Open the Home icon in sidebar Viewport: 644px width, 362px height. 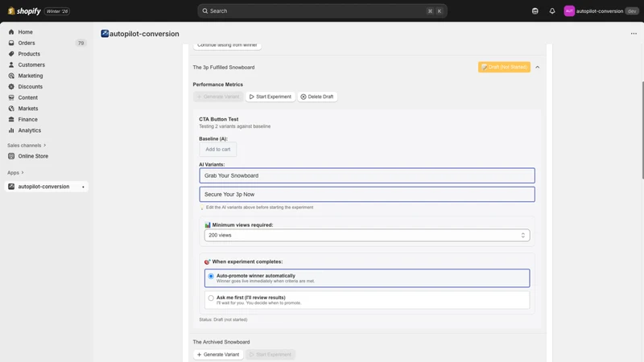point(11,32)
